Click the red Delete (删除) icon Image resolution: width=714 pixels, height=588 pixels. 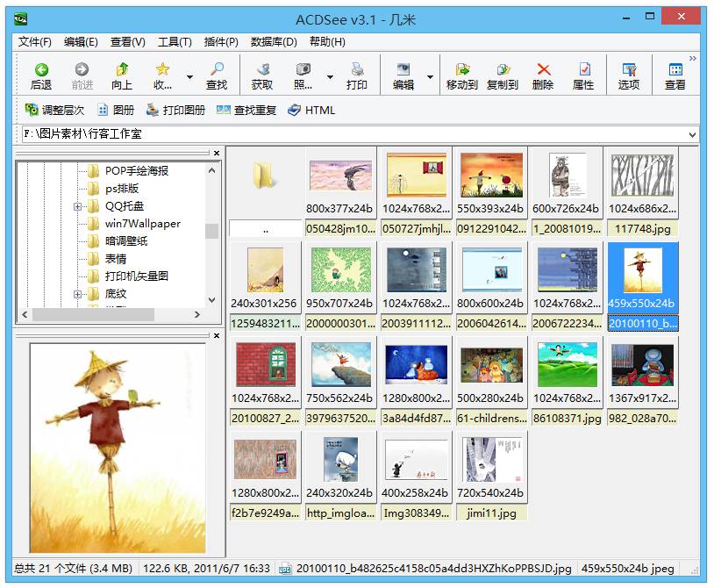tap(543, 69)
